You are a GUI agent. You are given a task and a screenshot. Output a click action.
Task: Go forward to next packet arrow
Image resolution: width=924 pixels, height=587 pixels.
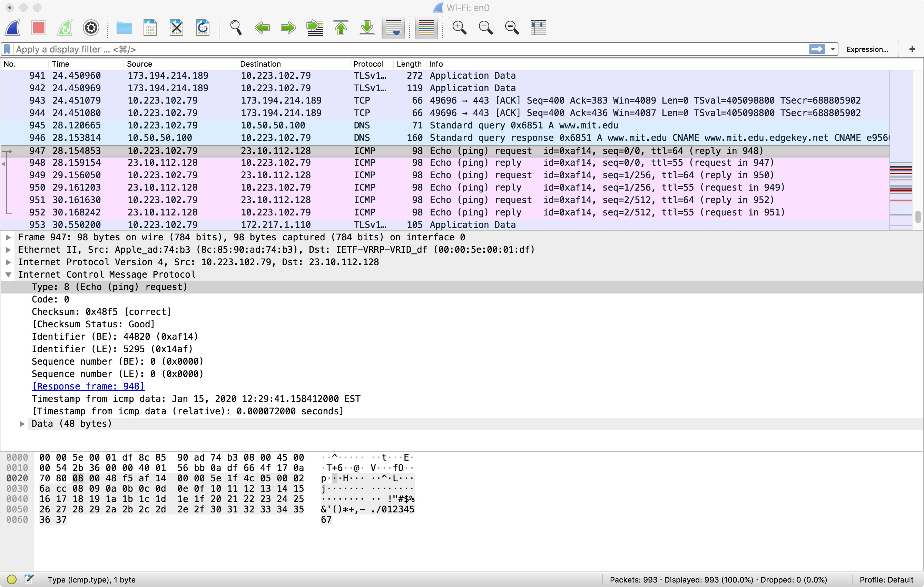(x=288, y=28)
